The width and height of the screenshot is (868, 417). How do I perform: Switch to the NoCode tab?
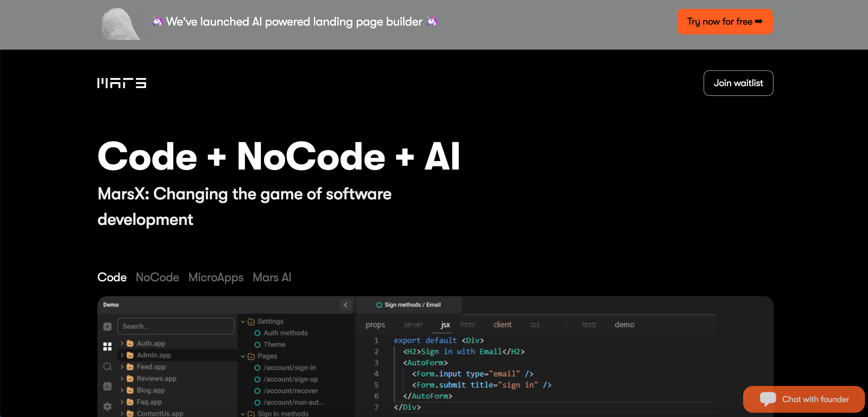pos(157,277)
